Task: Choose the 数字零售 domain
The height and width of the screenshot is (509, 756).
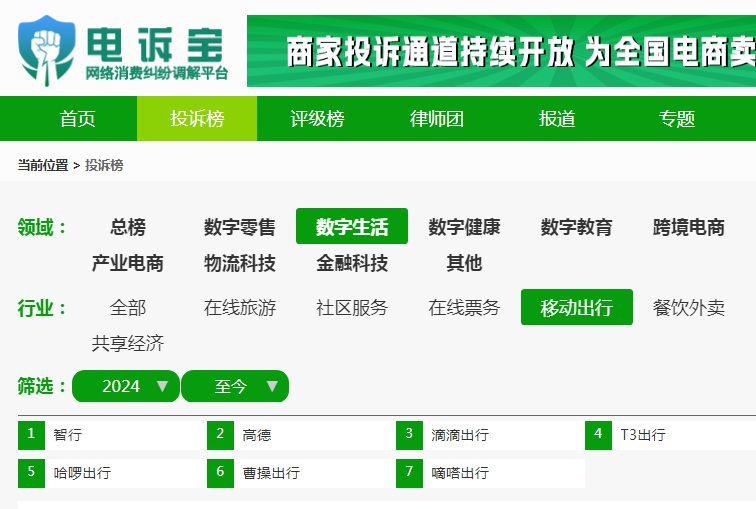Action: 240,227
